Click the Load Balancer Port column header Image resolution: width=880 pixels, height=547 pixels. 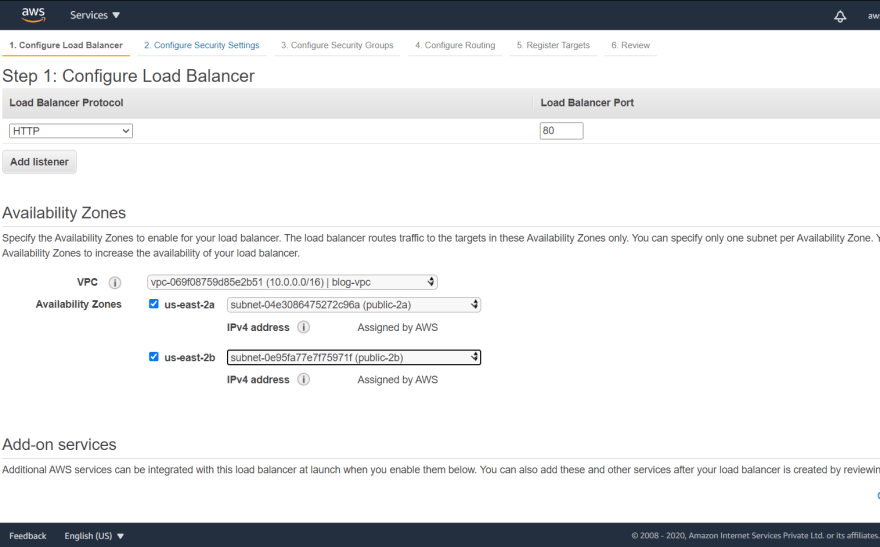(587, 103)
